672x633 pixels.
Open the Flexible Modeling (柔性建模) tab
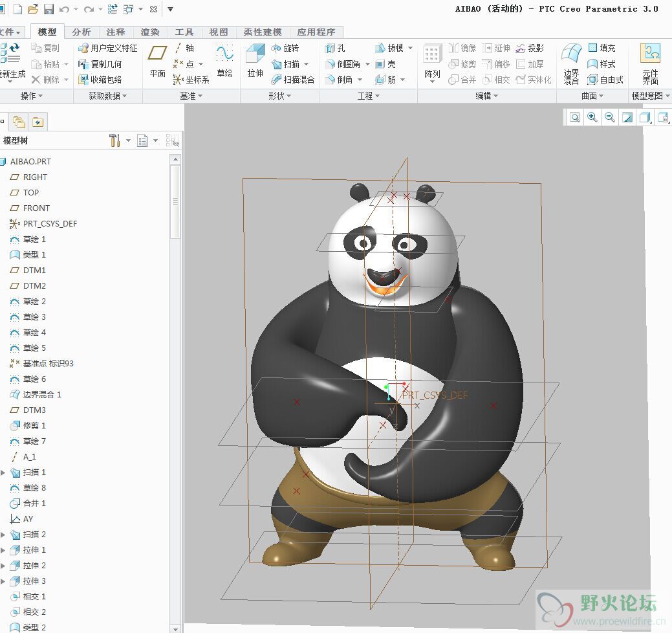pyautogui.click(x=263, y=32)
